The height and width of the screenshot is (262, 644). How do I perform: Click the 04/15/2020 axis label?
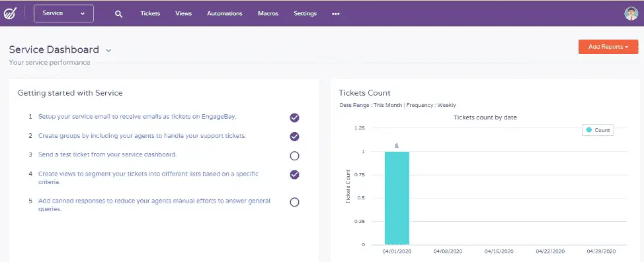coord(499,251)
